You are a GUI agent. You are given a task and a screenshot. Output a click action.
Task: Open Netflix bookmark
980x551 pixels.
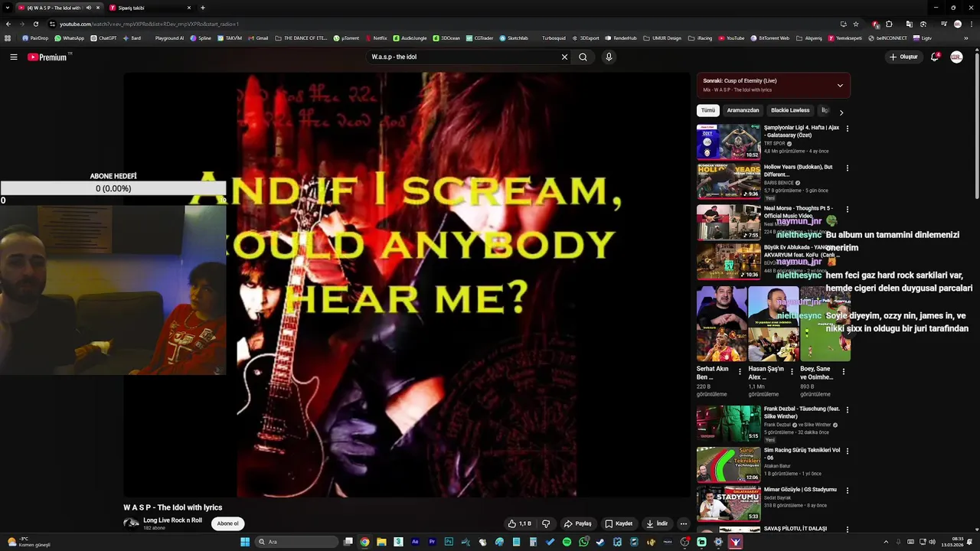click(376, 38)
